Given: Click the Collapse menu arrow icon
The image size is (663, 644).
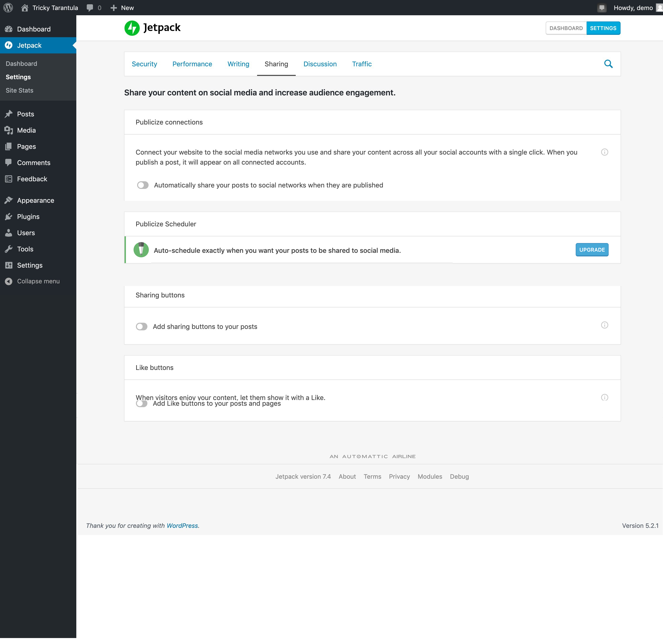Looking at the screenshot, I should pyautogui.click(x=9, y=281).
